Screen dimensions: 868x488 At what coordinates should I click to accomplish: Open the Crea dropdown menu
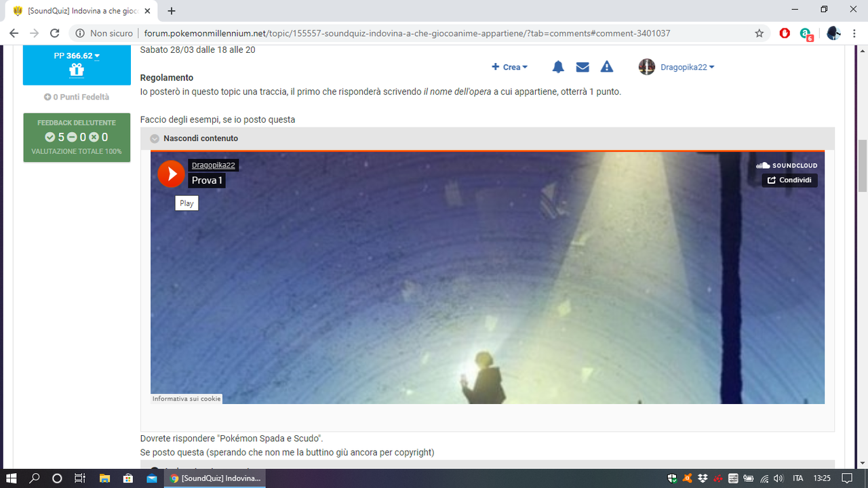(510, 66)
